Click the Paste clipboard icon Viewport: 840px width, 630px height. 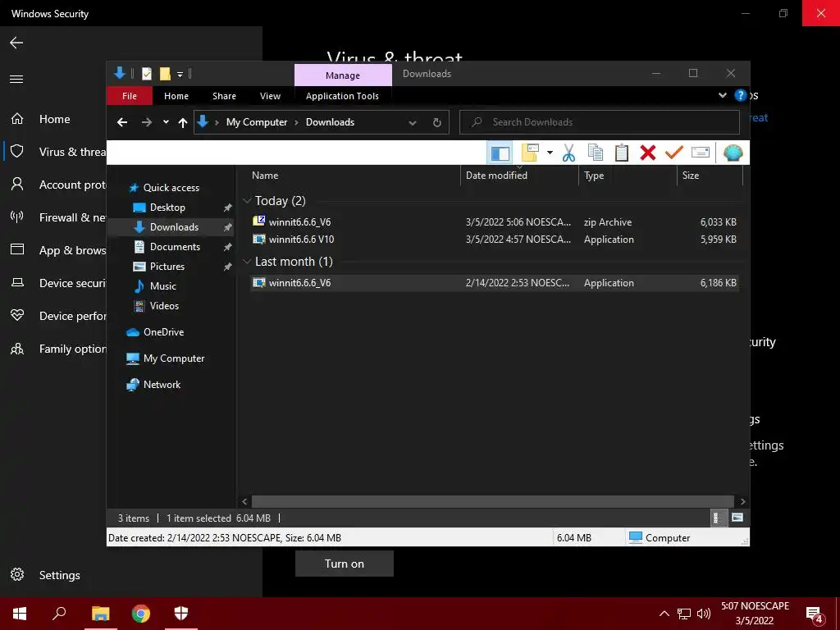click(622, 153)
